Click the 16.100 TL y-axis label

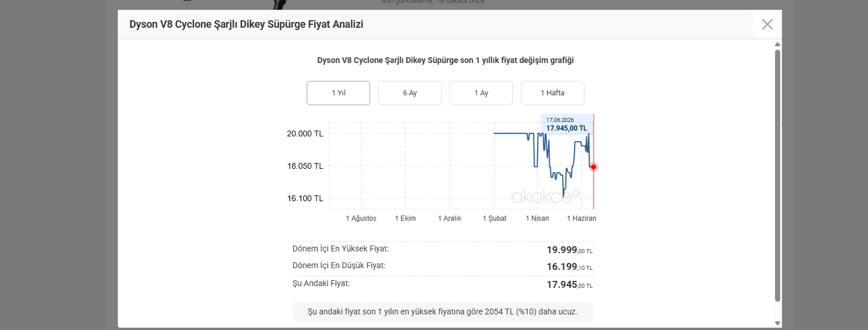click(x=305, y=198)
